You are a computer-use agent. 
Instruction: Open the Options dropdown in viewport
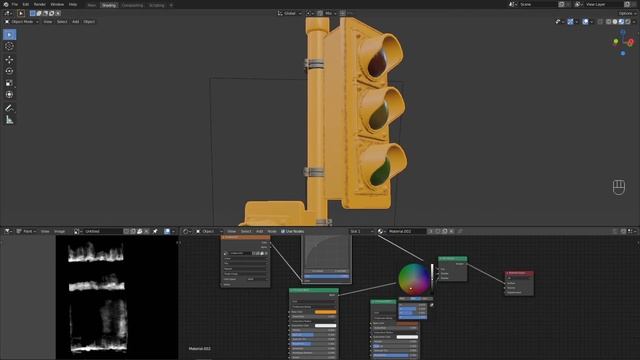pos(627,13)
